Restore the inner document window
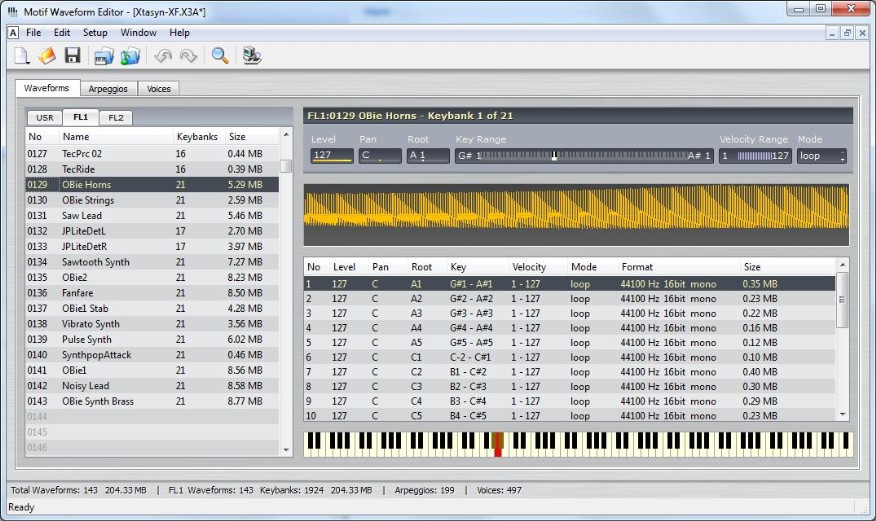The width and height of the screenshot is (876, 521). point(848,34)
